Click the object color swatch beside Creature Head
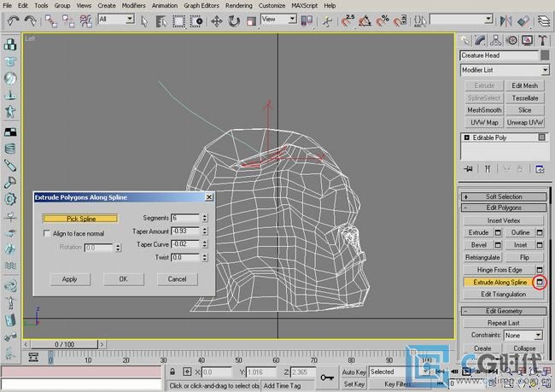 (545, 56)
